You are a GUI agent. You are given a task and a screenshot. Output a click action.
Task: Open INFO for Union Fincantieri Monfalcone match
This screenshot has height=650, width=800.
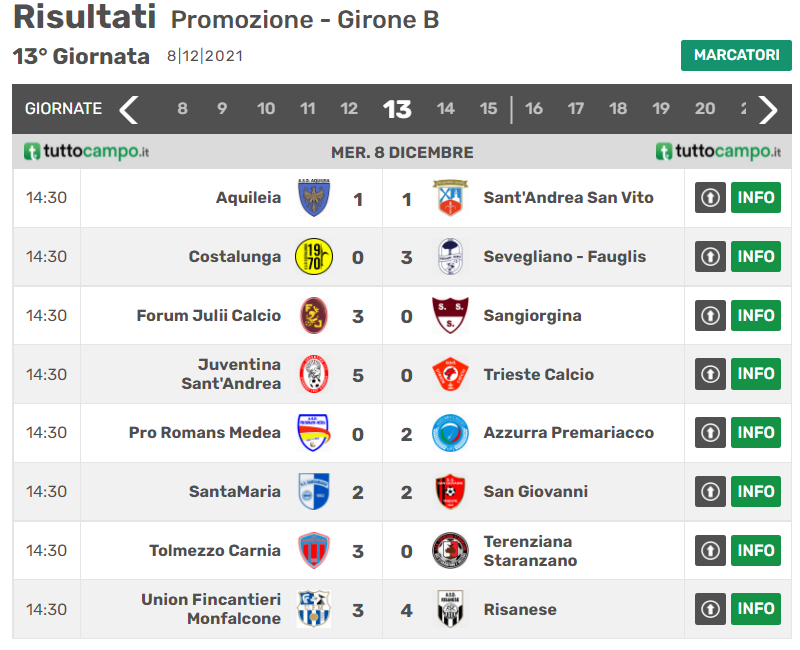click(756, 609)
